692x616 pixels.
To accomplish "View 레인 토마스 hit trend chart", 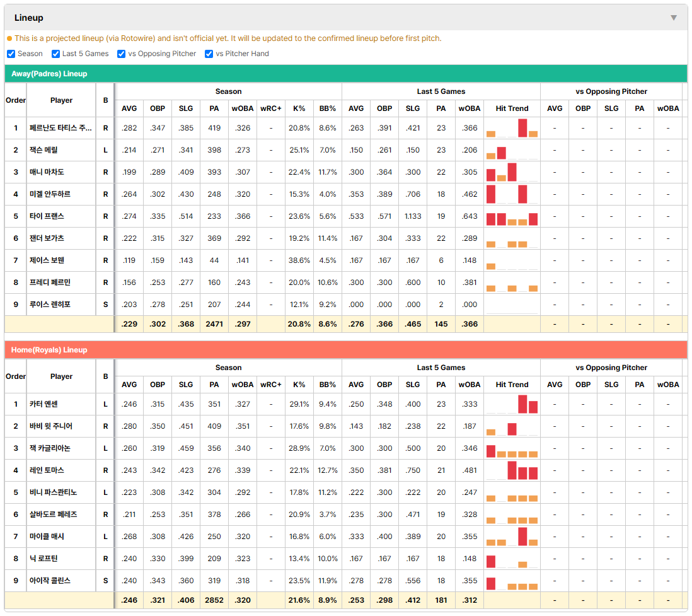I will [x=512, y=470].
